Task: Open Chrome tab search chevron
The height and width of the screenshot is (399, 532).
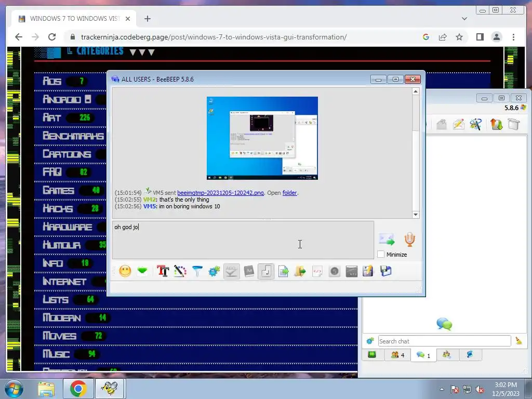Action: coord(464,19)
